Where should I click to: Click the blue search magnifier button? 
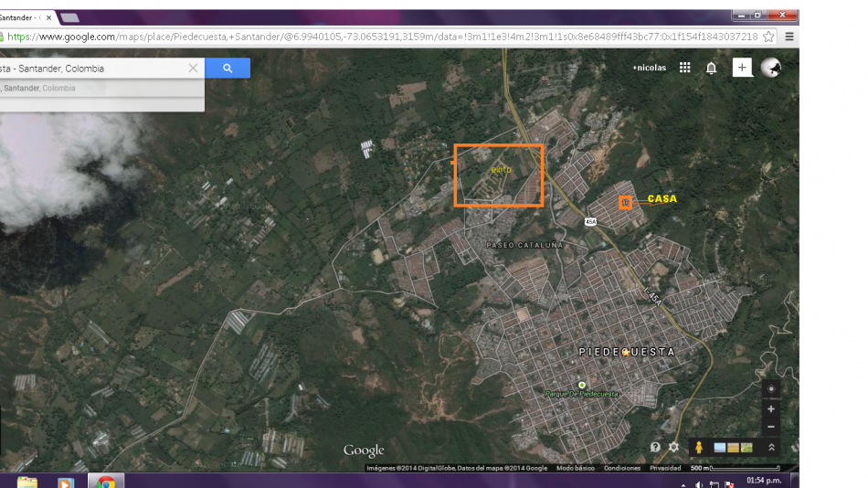pos(228,69)
